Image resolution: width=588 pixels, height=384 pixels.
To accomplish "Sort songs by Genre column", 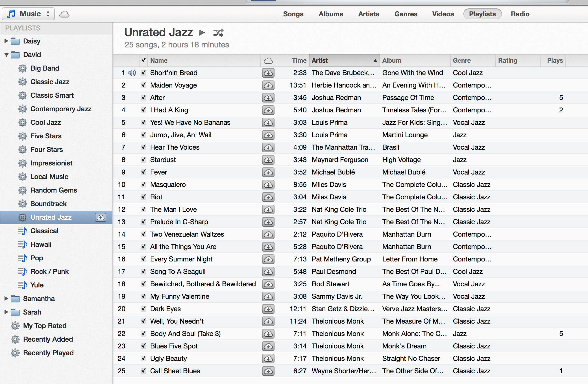I will click(473, 60).
